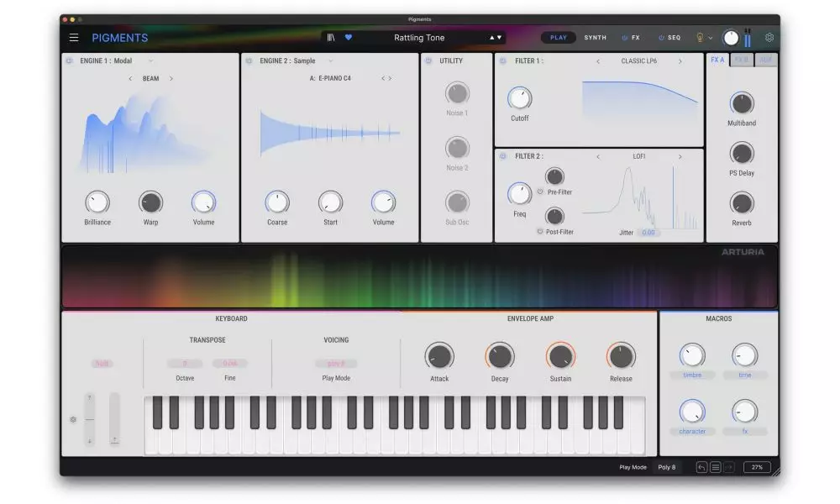The image size is (840, 504).
Task: Select previous sample for E-PIANO C4
Action: pyautogui.click(x=383, y=78)
